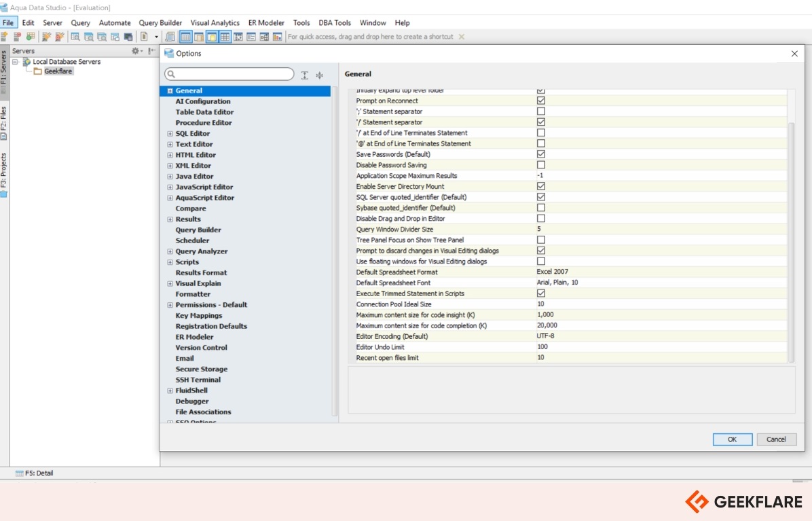Click Cancel in the Options dialog
812x521 pixels.
tap(776, 439)
